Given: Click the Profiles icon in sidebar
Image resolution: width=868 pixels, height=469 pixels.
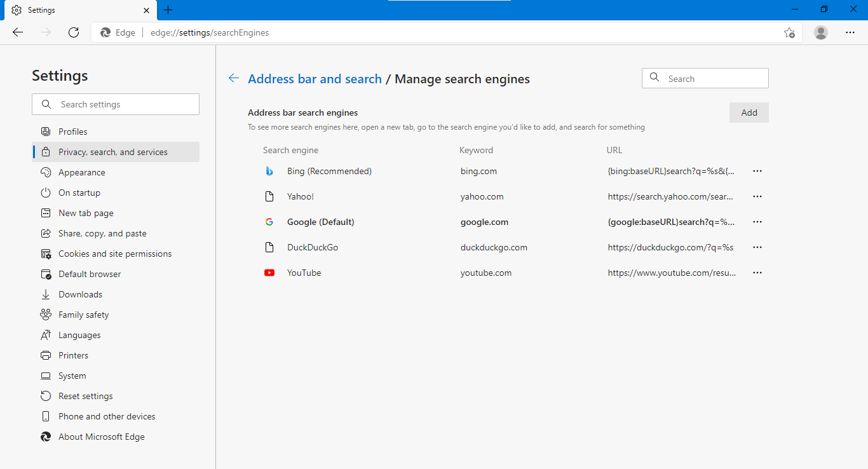Looking at the screenshot, I should click(x=46, y=132).
